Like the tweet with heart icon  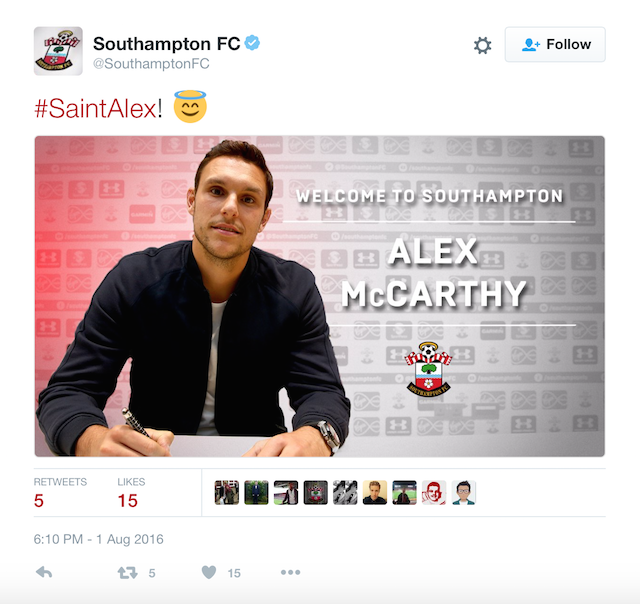click(x=209, y=572)
